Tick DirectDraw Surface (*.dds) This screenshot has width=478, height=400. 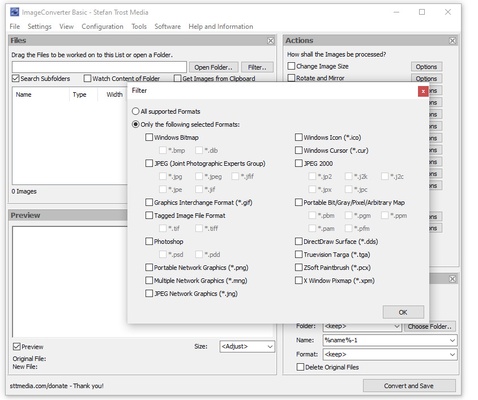(298, 241)
